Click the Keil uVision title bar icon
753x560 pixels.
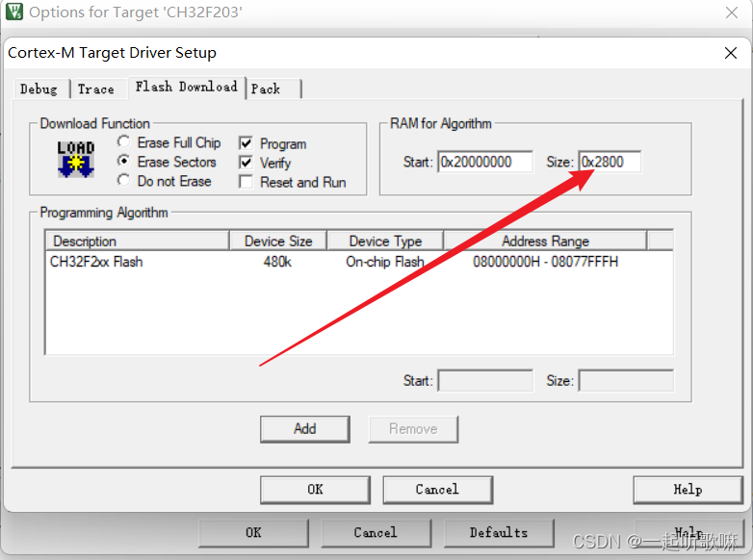(x=13, y=12)
